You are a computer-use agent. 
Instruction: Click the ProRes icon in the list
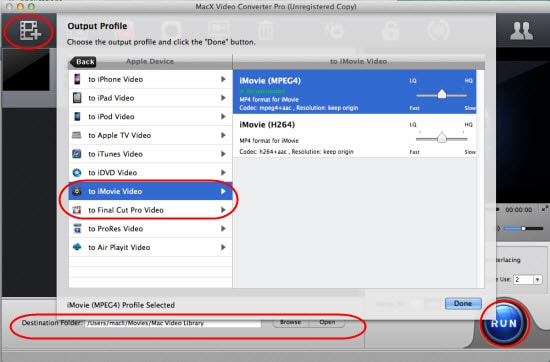(77, 228)
